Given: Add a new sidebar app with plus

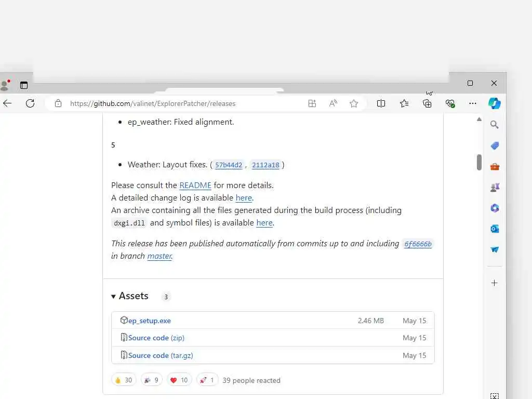Looking at the screenshot, I should [x=495, y=283].
